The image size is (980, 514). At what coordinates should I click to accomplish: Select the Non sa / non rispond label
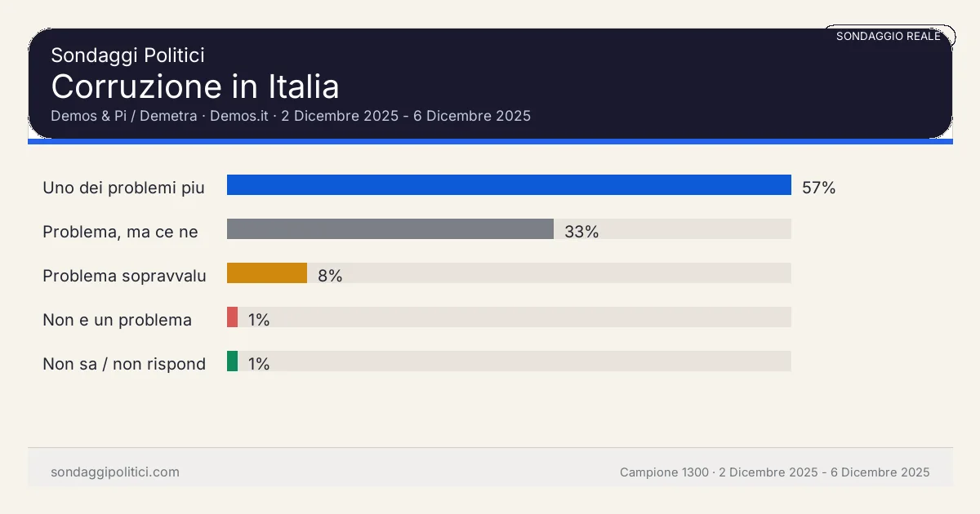coord(124,364)
